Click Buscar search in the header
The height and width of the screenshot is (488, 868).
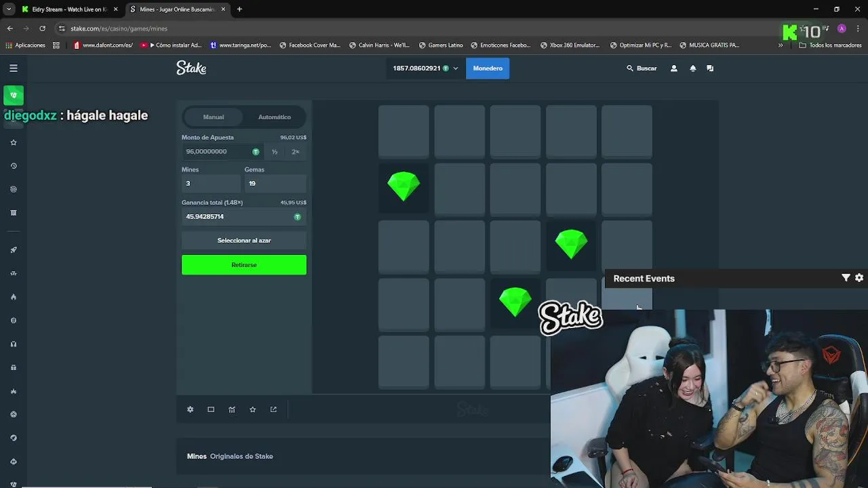642,68
